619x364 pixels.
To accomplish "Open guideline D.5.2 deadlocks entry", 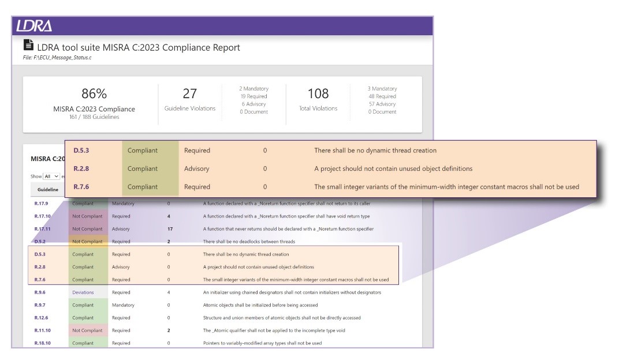I will coord(40,242).
